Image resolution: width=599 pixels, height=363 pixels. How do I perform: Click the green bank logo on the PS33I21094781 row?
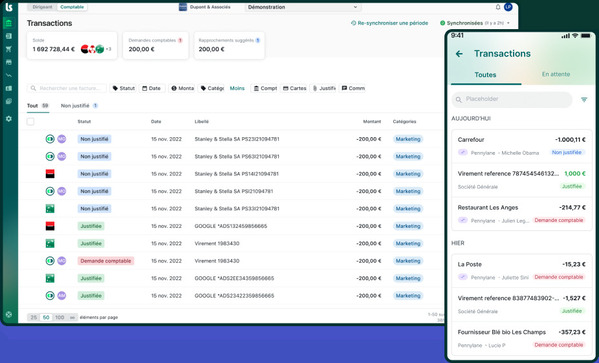pos(50,209)
